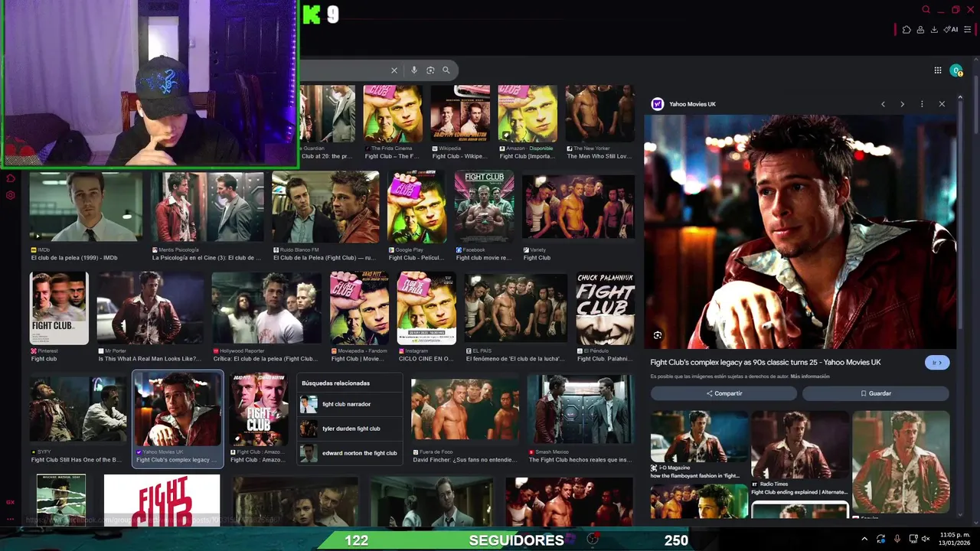The height and width of the screenshot is (551, 980).
Task: Click the search tabs magnifier in the title bar
Action: 926,10
